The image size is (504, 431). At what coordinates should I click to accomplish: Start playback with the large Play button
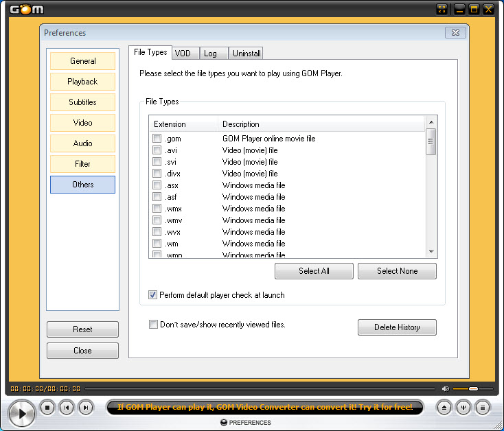pyautogui.click(x=21, y=413)
